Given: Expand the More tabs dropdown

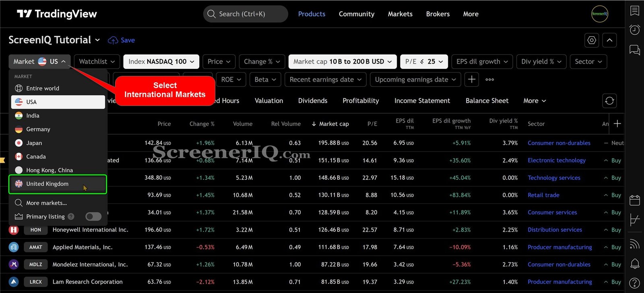Looking at the screenshot, I should 535,101.
